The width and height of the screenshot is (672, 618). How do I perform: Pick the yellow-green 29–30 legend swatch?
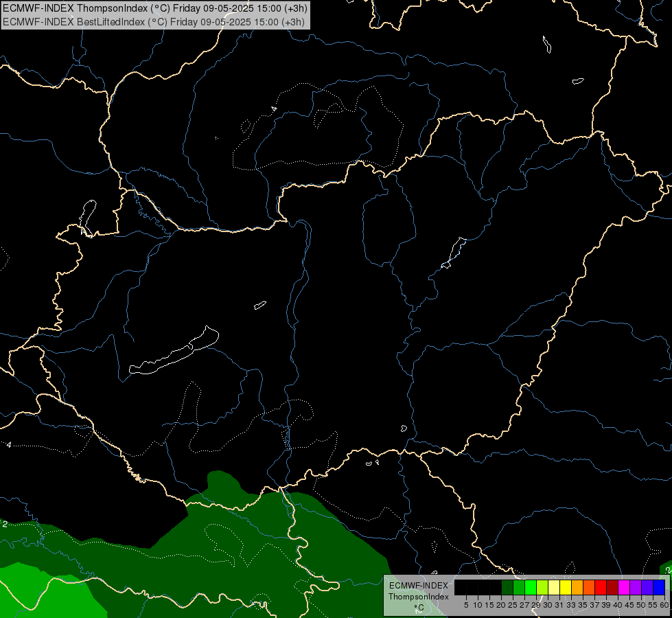click(542, 587)
